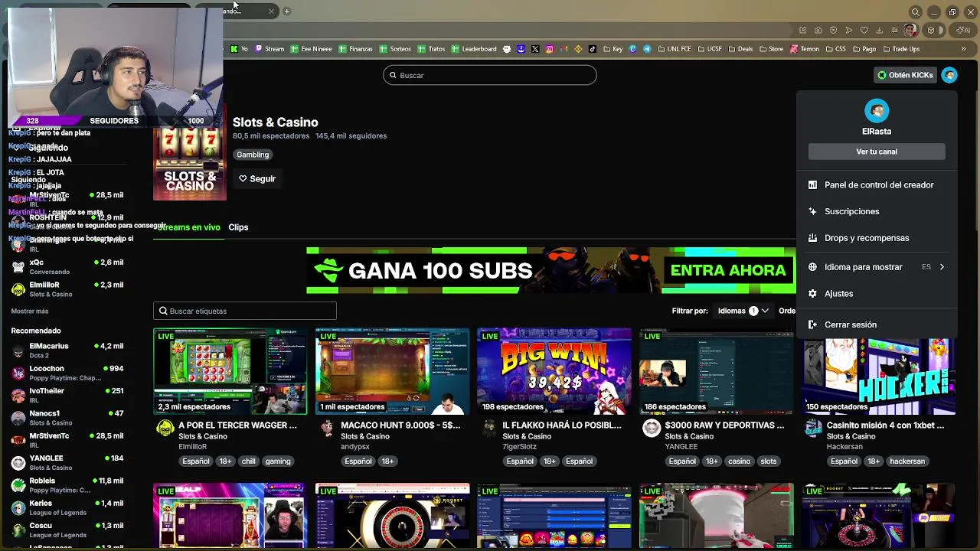Click YANGLEE avatar on $3000 RAW card
The image size is (980, 551).
tap(652, 429)
